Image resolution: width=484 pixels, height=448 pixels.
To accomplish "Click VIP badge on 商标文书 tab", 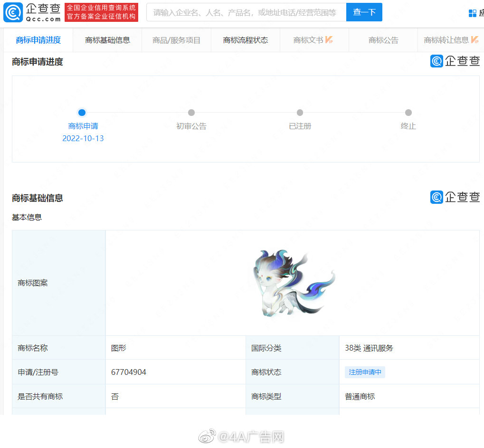I will click(x=329, y=40).
